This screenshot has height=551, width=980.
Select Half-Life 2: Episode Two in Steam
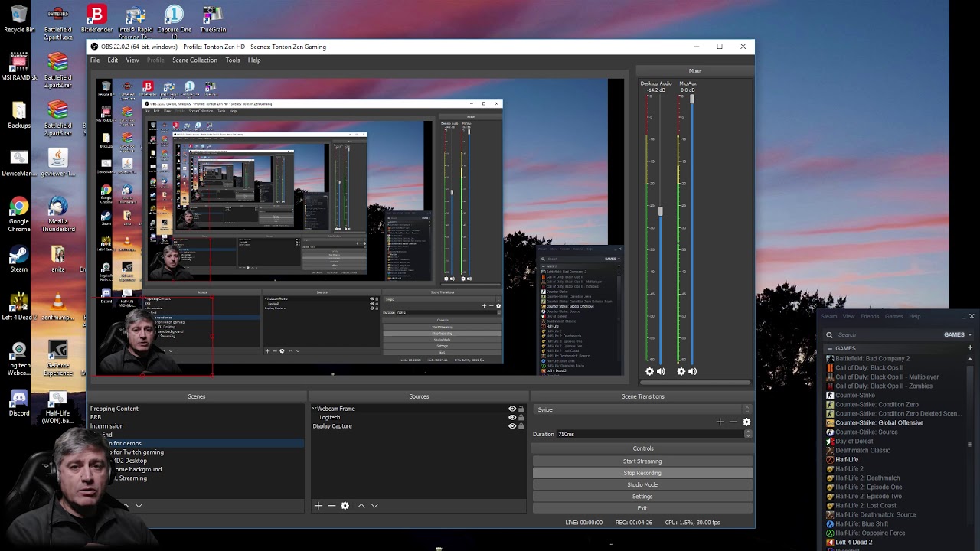pyautogui.click(x=868, y=497)
